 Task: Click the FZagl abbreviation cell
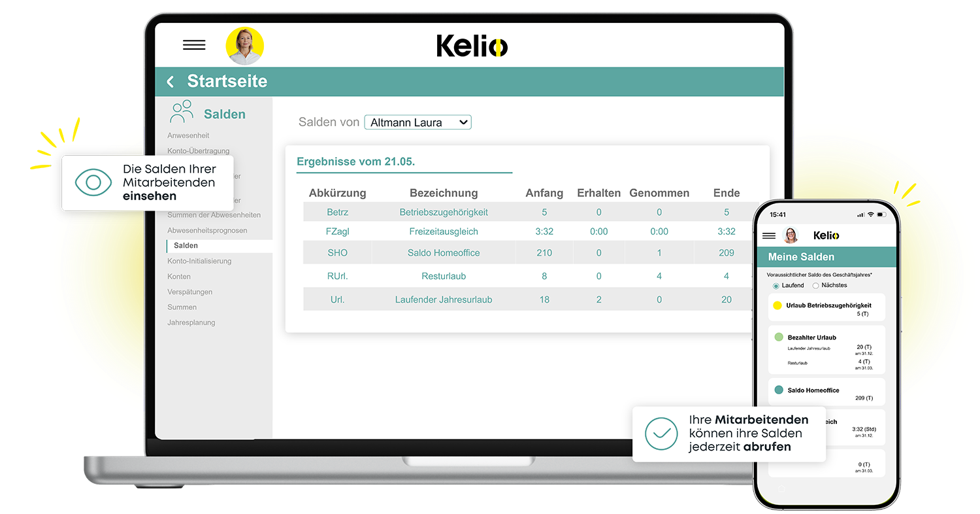338,231
